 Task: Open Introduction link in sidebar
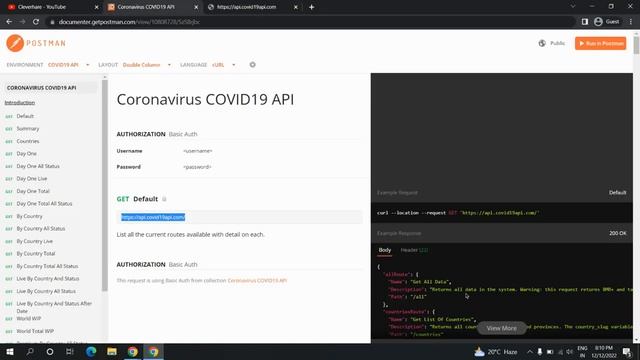(x=20, y=102)
